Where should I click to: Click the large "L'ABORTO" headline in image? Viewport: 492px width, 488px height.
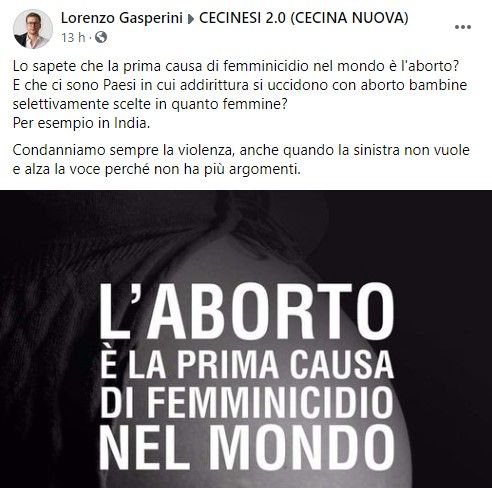click(247, 312)
